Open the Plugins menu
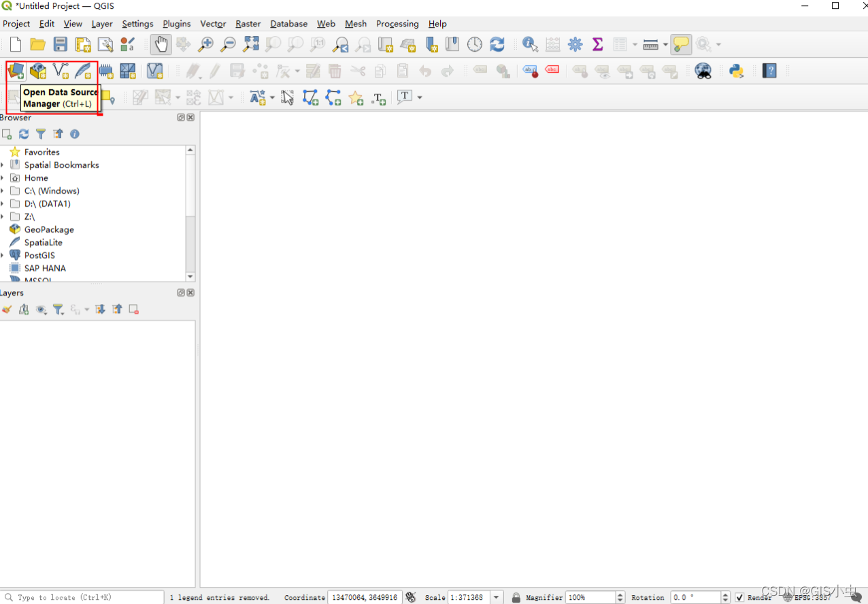 (x=177, y=24)
